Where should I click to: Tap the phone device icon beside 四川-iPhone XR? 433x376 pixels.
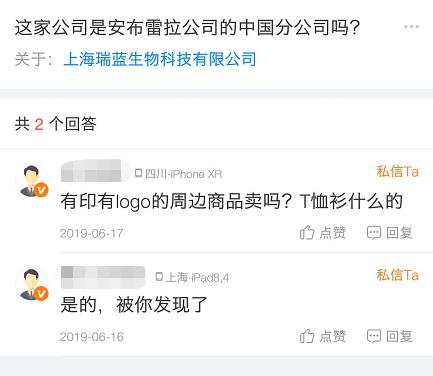pyautogui.click(x=138, y=173)
